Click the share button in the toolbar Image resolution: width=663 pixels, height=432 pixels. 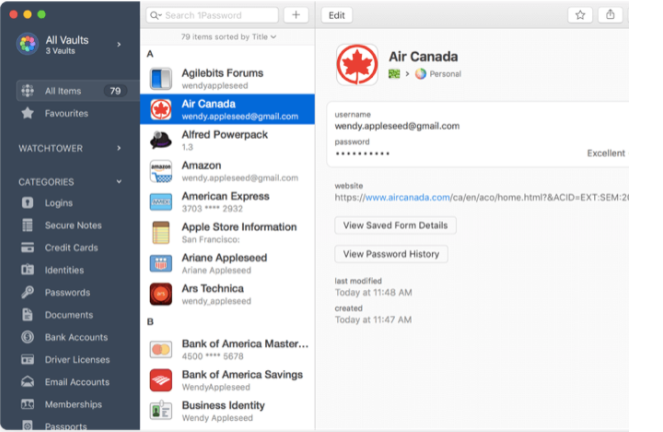[x=610, y=15]
